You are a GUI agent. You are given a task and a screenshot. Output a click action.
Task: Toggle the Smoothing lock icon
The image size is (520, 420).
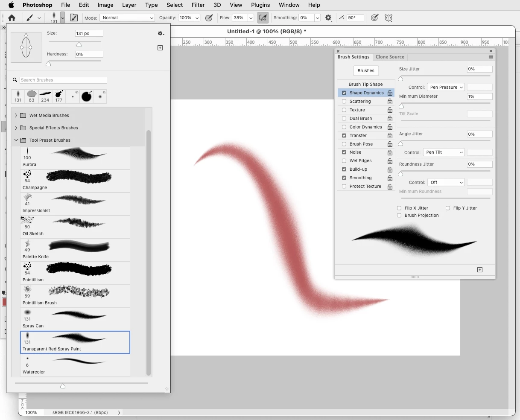coord(390,178)
